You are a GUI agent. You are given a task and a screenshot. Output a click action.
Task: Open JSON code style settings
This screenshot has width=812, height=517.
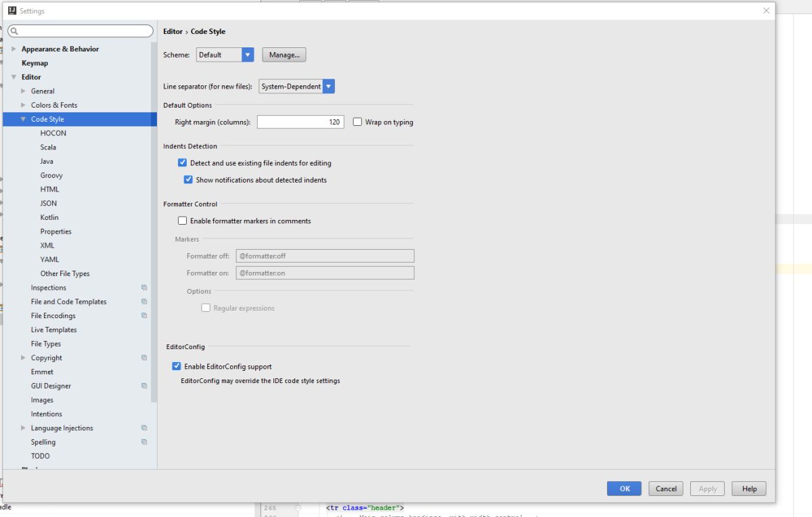click(49, 203)
